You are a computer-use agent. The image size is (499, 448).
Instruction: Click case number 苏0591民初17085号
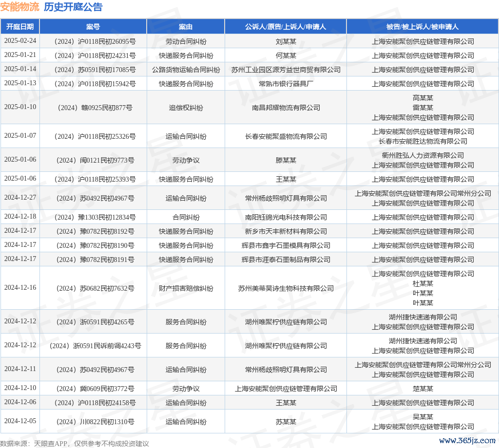95,70
